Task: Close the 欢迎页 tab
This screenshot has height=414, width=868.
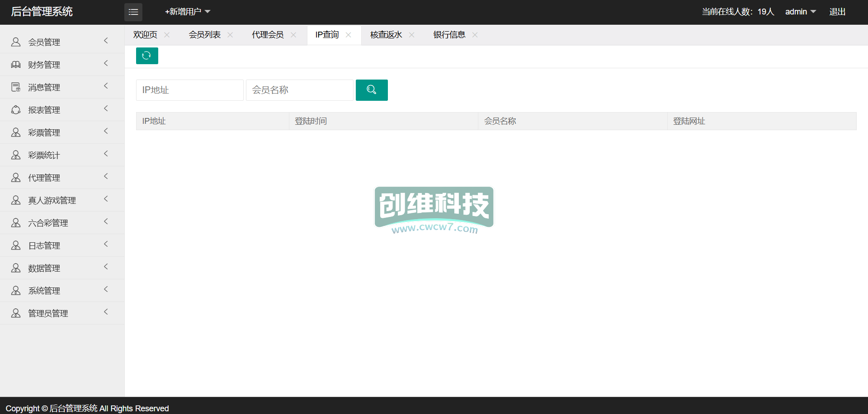Action: tap(167, 35)
